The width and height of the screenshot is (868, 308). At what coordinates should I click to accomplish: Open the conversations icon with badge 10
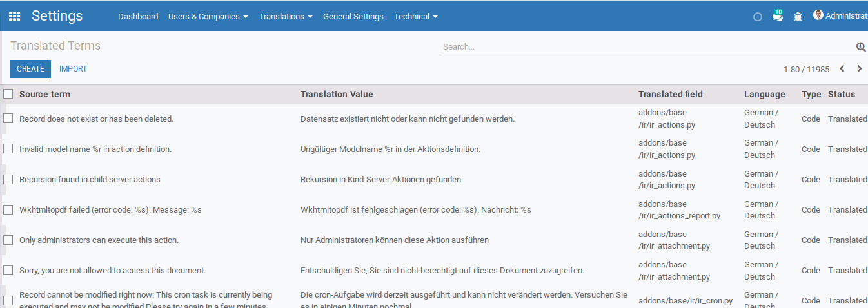point(778,16)
